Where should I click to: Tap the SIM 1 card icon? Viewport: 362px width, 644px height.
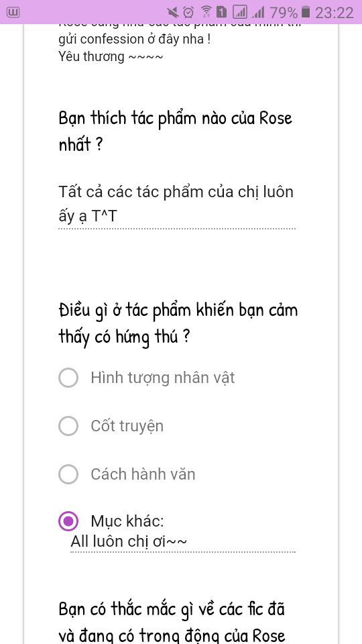tap(222, 12)
